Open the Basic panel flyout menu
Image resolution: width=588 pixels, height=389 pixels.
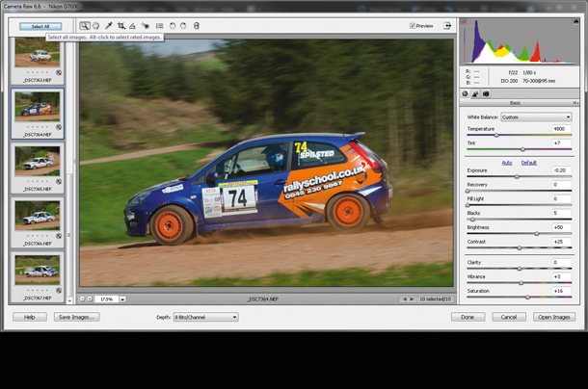point(575,103)
